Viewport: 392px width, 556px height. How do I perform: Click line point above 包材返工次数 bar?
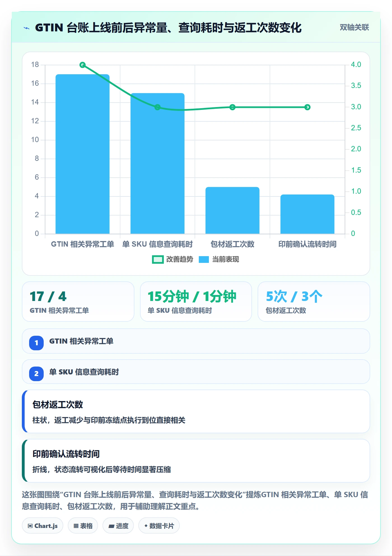coord(232,107)
